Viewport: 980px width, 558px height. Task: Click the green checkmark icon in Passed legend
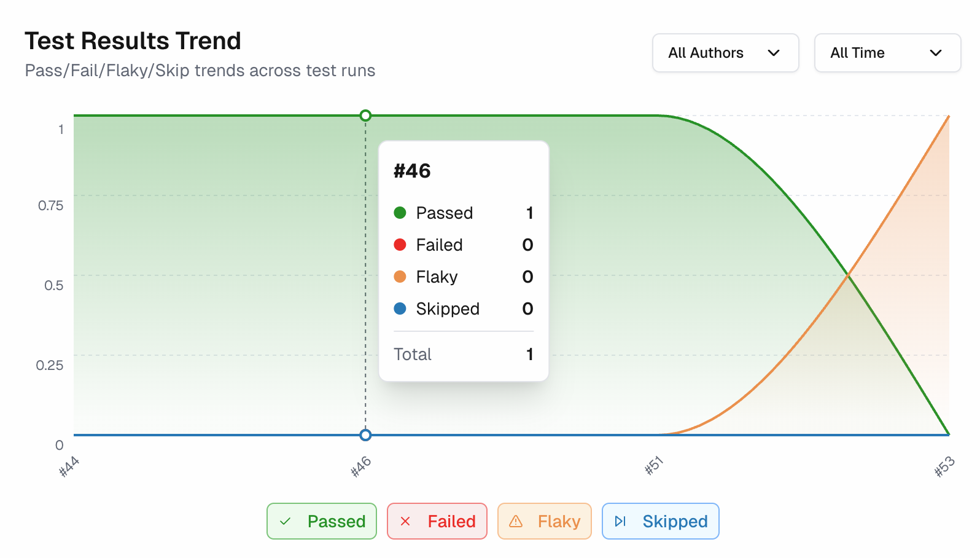284,521
